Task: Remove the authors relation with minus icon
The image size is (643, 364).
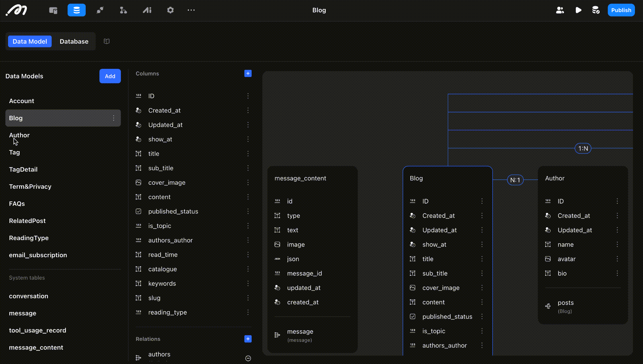Action: click(x=248, y=358)
